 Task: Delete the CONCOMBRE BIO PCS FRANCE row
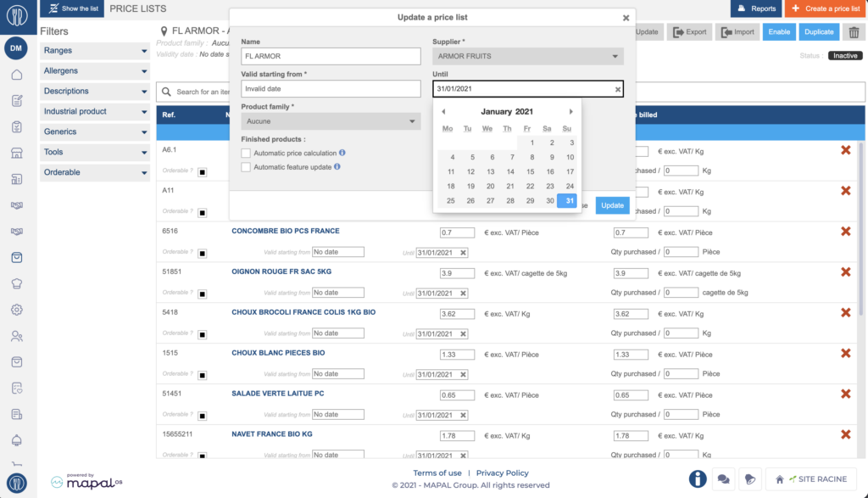pyautogui.click(x=845, y=232)
